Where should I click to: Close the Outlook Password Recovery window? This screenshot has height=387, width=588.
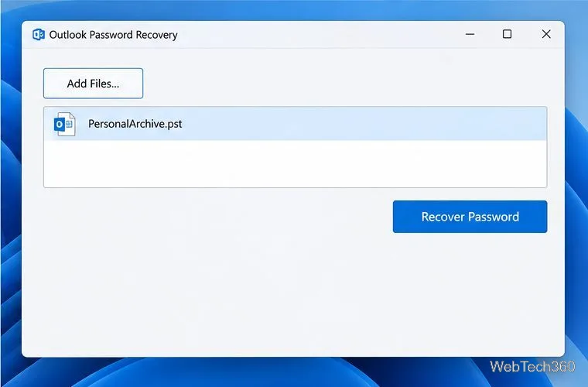click(x=546, y=34)
